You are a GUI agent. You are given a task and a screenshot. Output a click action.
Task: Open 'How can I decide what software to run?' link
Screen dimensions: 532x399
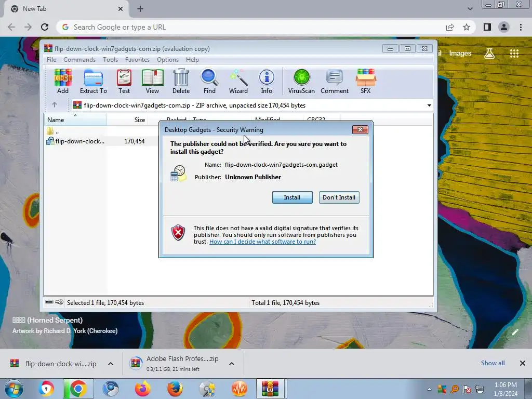[x=262, y=242]
